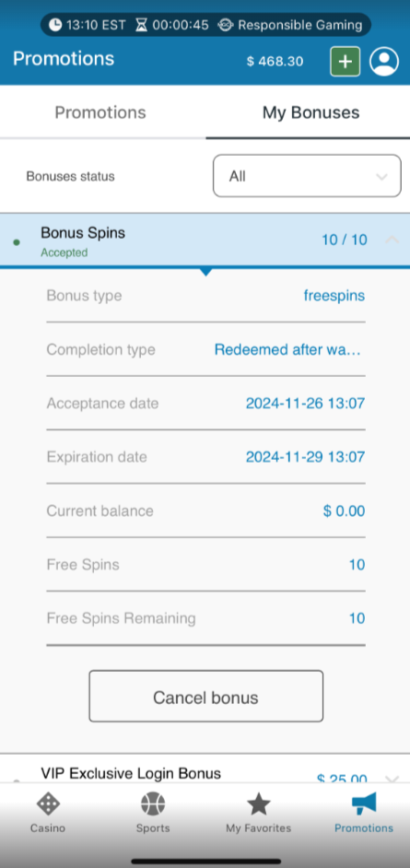Tap the Responsible Gaming icon
The width and height of the screenshot is (410, 868).
pyautogui.click(x=225, y=25)
